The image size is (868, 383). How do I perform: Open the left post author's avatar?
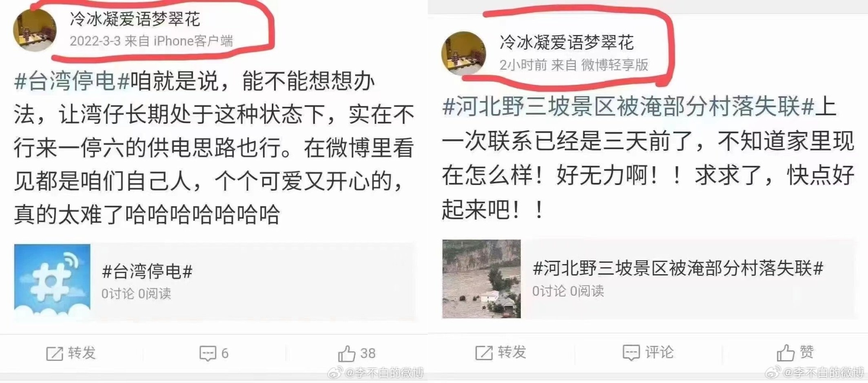pos(35,29)
